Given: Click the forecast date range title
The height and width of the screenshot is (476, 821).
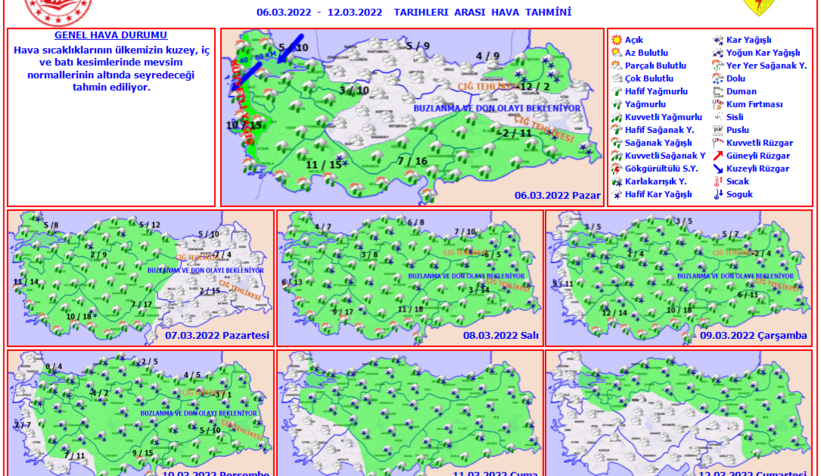Looking at the screenshot, I should click(413, 12).
